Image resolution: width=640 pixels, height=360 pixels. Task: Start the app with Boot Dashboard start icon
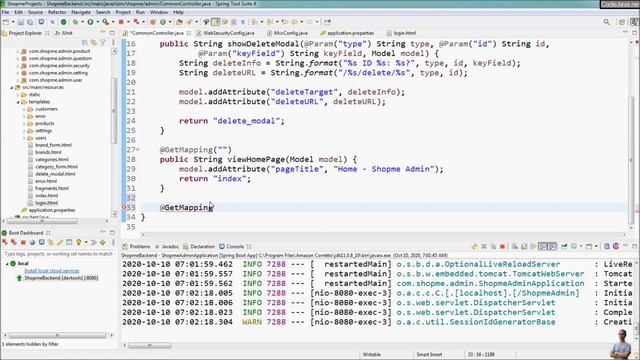coord(5,242)
